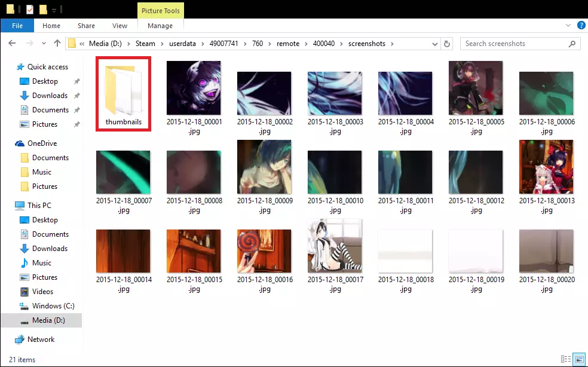
Task: Select This PC in navigation pane
Action: click(x=39, y=205)
